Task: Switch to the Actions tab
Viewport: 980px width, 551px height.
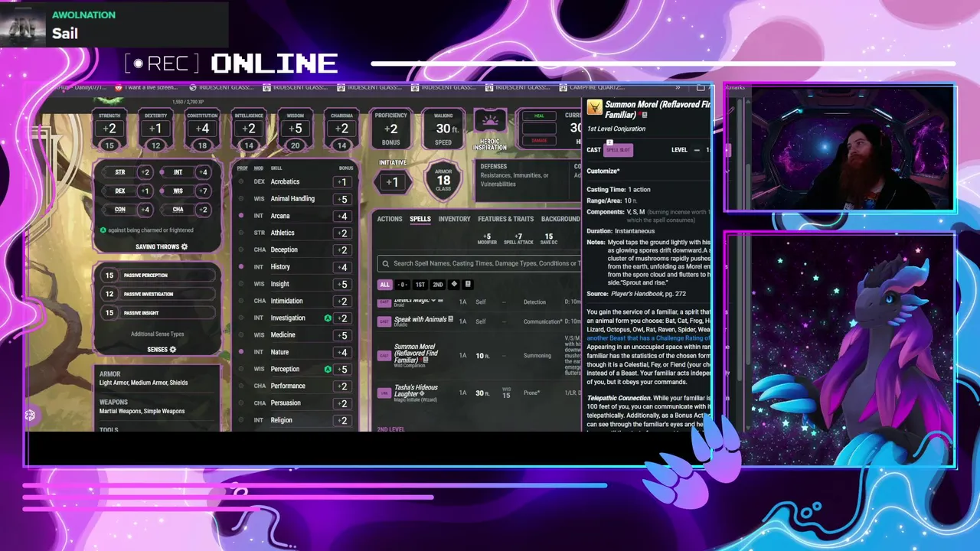Action: pyautogui.click(x=389, y=219)
